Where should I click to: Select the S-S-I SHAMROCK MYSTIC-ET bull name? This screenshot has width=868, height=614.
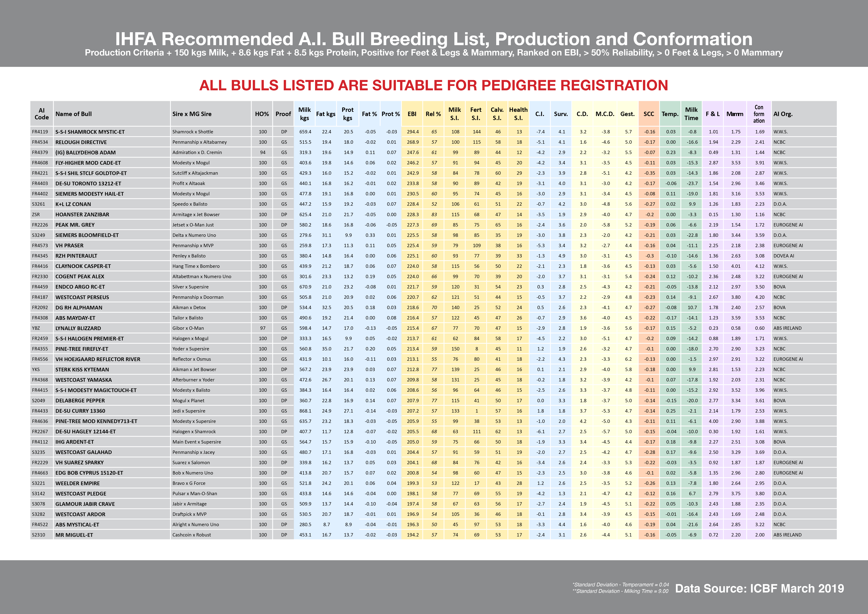tap(90, 132)
